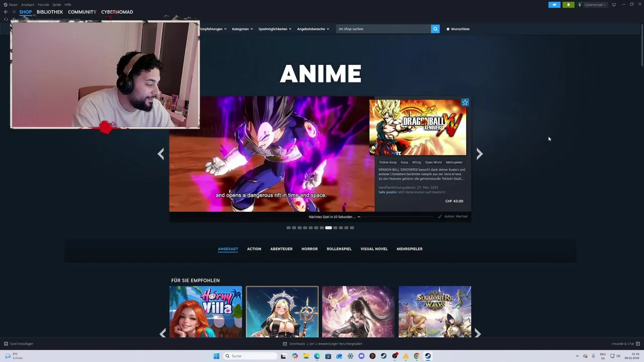The image size is (644, 362).
Task: Click the Windows taskbar Suche search box
Action: coord(251,356)
